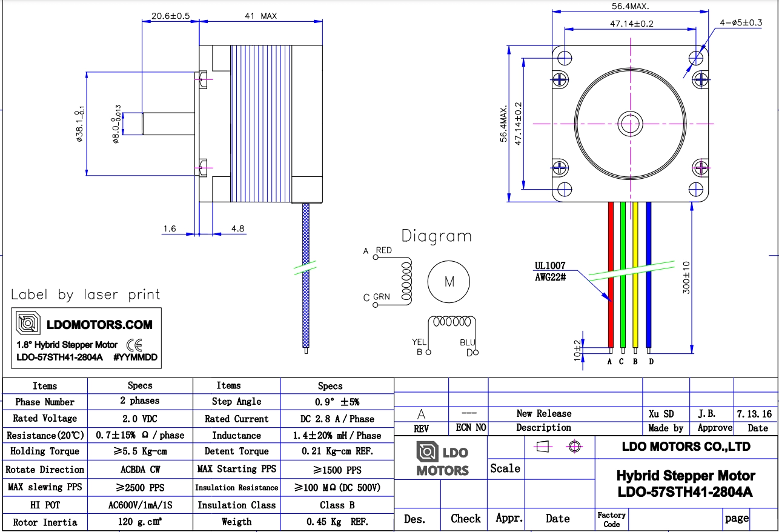
Task: Click the LDO MOTORS CO.,LTD company name
Action: tap(686, 447)
